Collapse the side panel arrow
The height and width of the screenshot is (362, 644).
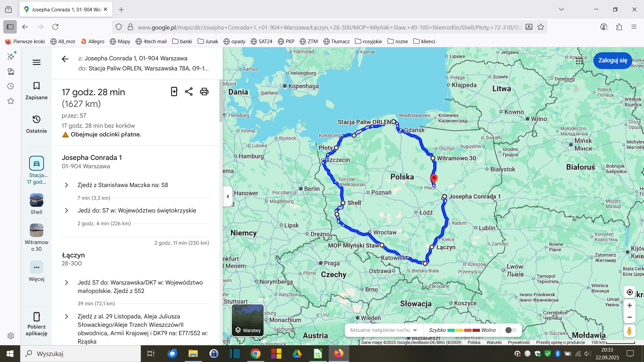pyautogui.click(x=228, y=196)
